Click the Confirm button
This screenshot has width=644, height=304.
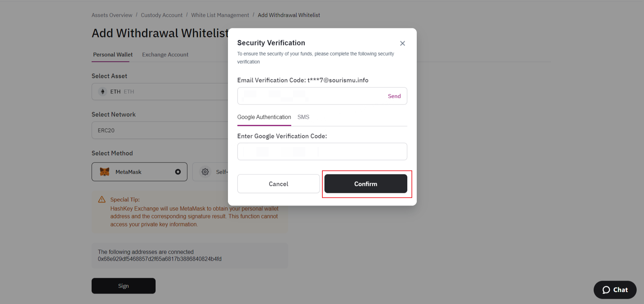pos(366,184)
